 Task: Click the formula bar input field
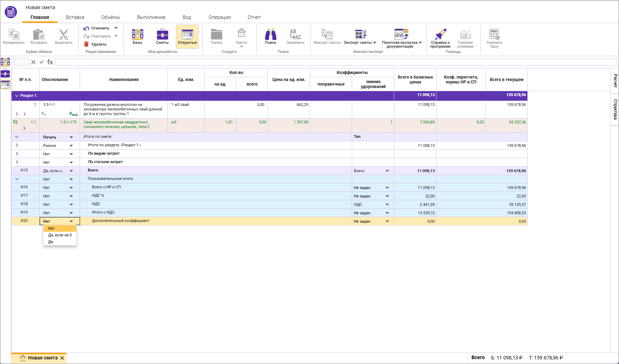tap(335, 62)
